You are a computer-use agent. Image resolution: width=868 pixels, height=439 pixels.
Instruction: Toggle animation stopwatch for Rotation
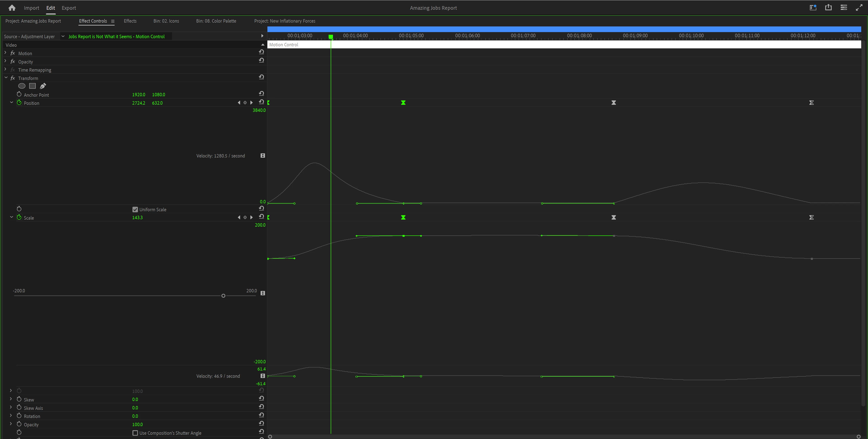(19, 416)
